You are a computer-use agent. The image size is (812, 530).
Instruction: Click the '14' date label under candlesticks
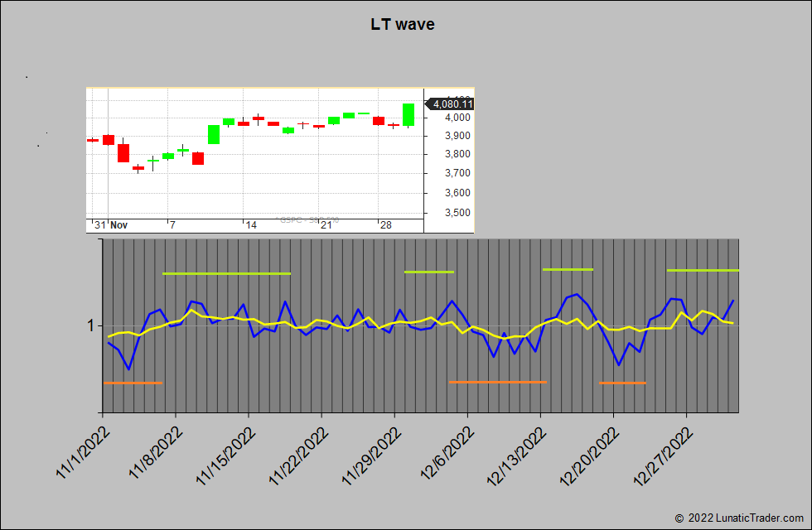(x=251, y=225)
